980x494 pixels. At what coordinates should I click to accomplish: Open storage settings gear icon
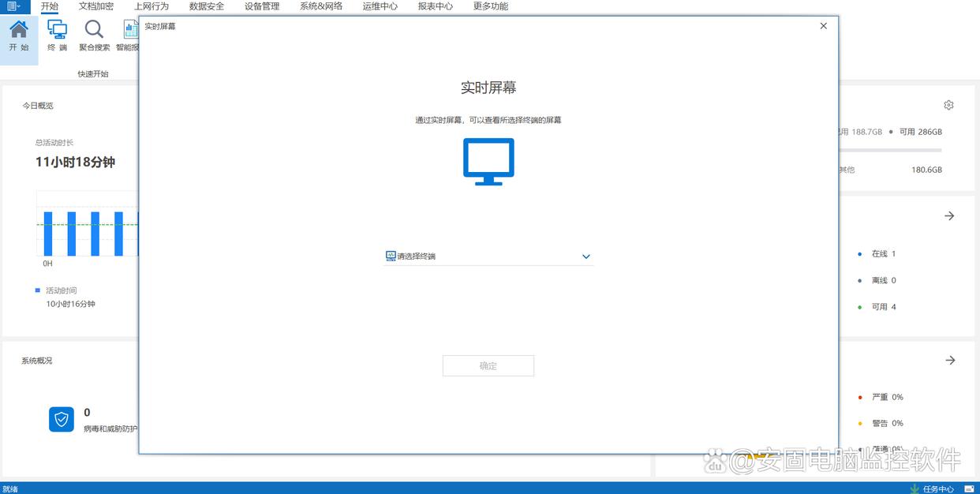pyautogui.click(x=948, y=105)
